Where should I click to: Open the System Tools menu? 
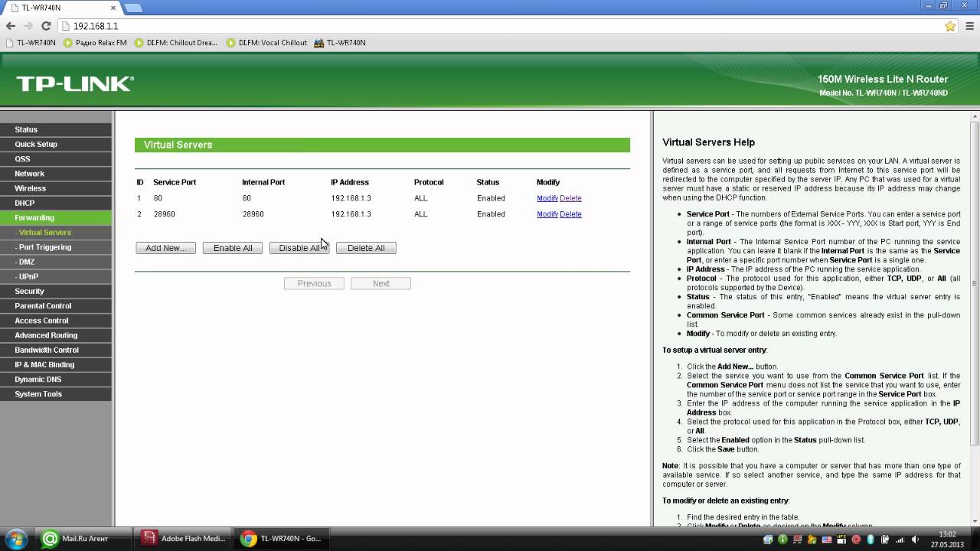point(55,394)
